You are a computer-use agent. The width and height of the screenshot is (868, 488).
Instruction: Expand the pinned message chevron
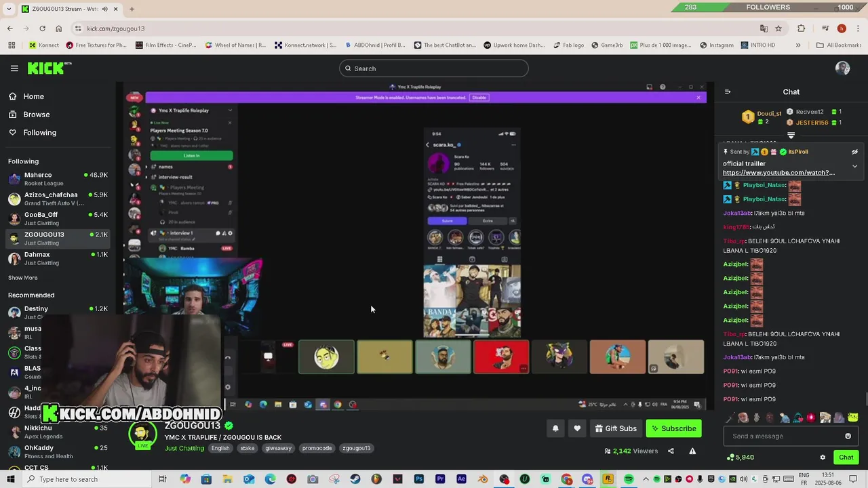pyautogui.click(x=854, y=166)
